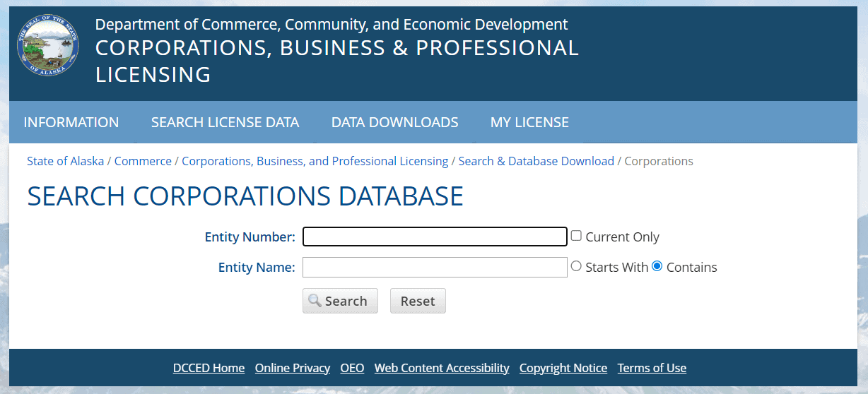Select the Starts With radio option

click(576, 266)
